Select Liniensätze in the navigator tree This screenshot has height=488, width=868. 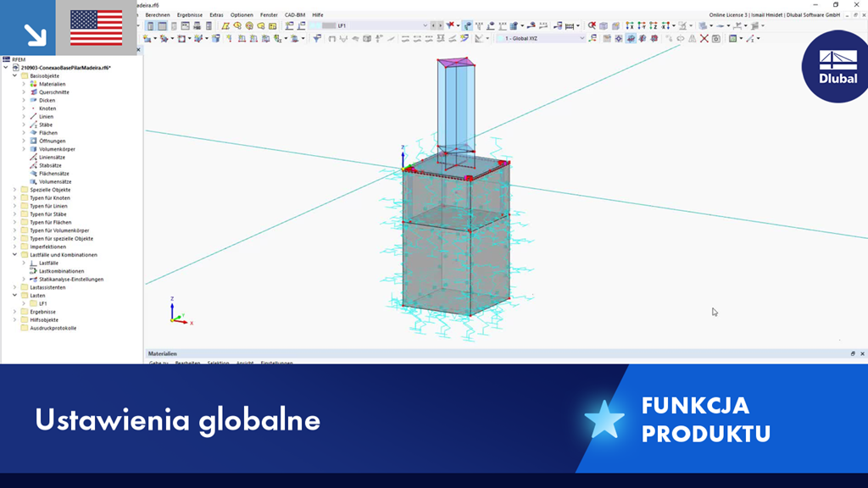[x=52, y=157]
